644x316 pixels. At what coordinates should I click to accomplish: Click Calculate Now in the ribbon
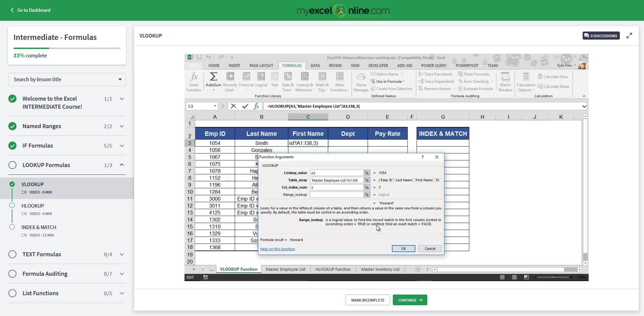click(553, 77)
